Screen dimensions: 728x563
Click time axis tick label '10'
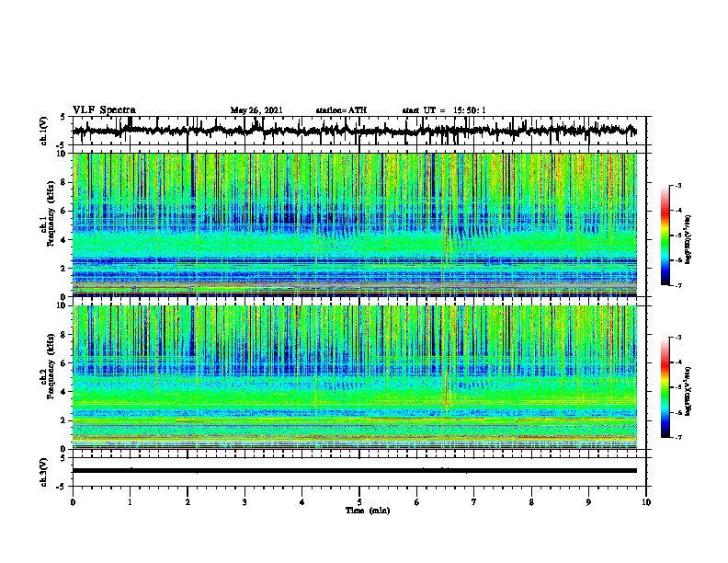[x=646, y=502]
